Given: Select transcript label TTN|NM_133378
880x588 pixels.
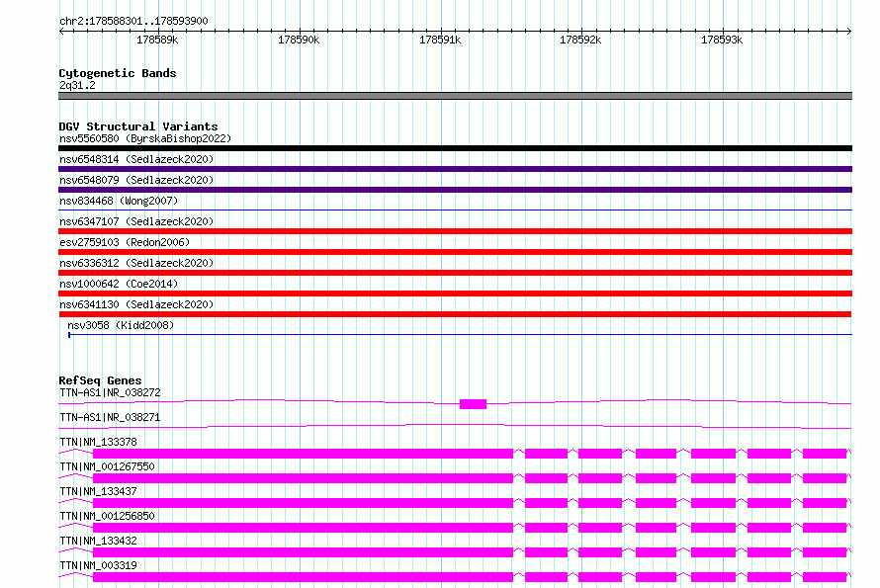Looking at the screenshot, I should [98, 442].
